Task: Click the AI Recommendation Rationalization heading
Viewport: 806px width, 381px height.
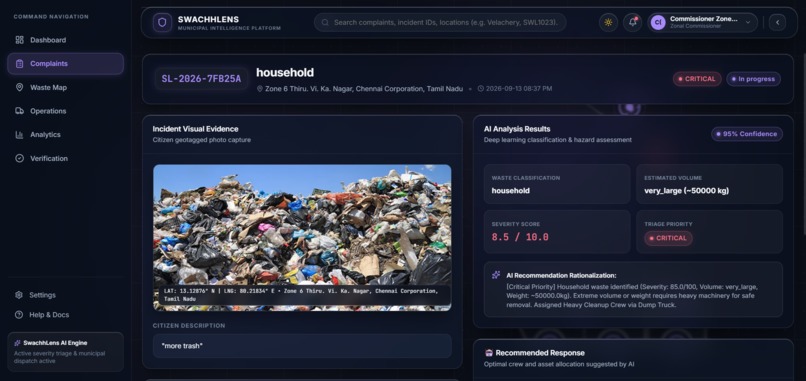Action: pyautogui.click(x=561, y=276)
